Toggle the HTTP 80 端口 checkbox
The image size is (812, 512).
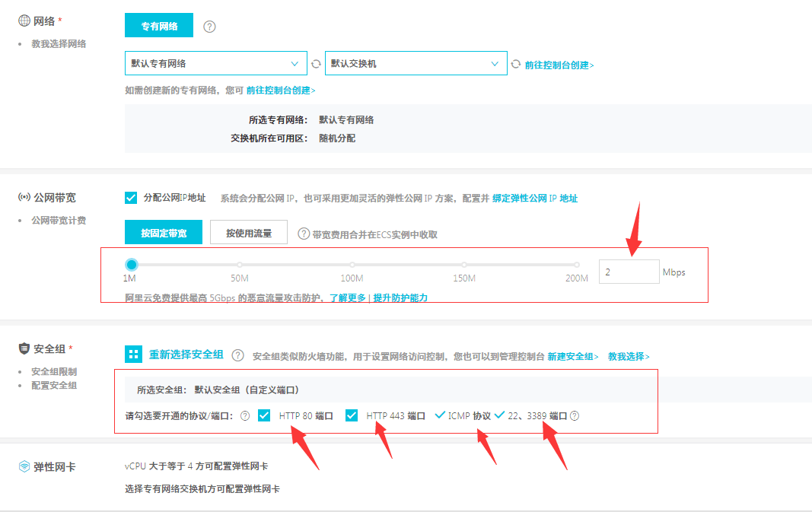[264, 415]
